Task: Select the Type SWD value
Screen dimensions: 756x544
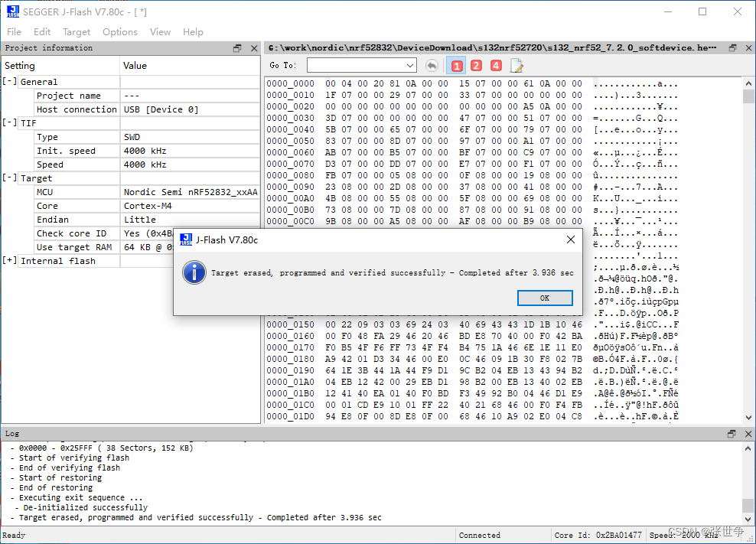Action: tap(132, 137)
